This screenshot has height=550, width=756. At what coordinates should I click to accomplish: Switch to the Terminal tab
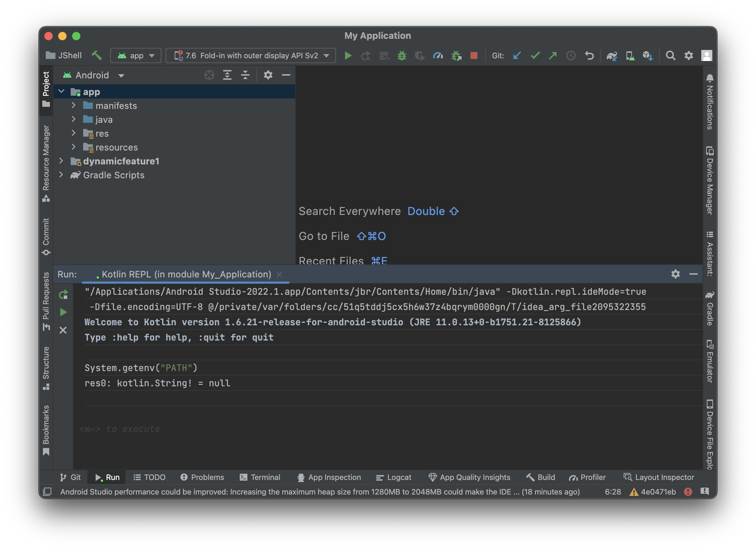(x=260, y=477)
